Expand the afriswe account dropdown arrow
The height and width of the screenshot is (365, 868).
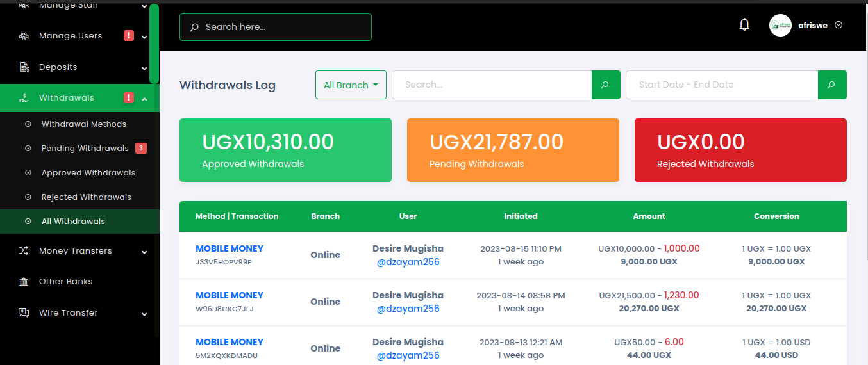point(839,25)
